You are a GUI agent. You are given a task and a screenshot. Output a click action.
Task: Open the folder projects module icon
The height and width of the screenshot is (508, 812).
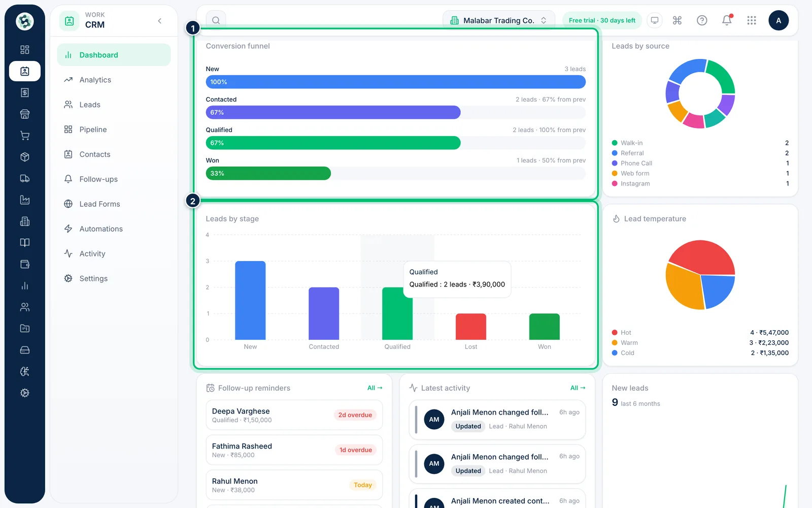[x=24, y=329]
